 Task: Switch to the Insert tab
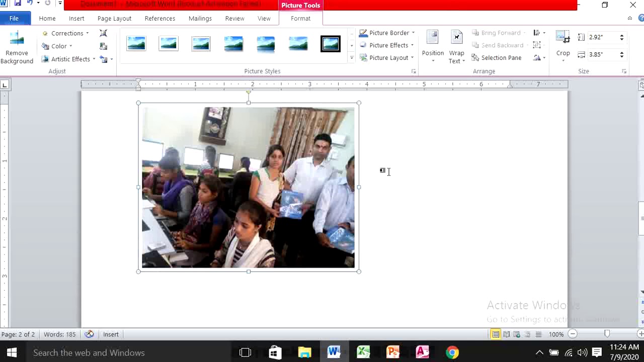(76, 19)
